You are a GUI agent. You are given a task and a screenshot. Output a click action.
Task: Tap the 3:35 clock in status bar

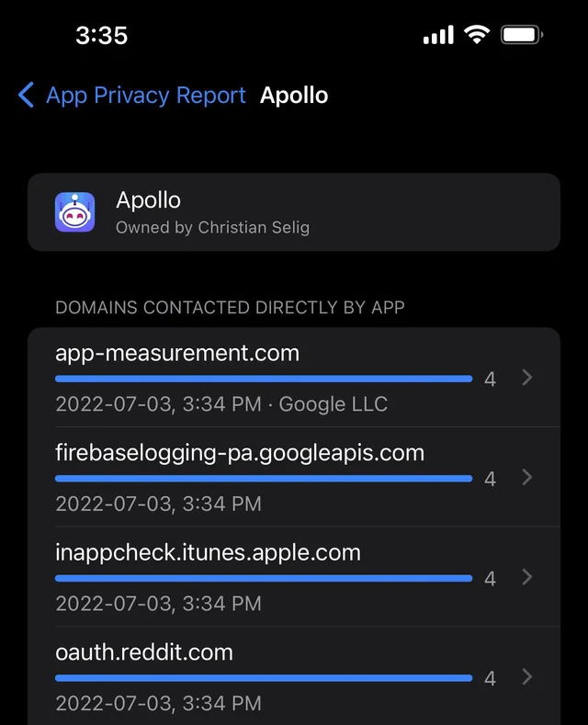click(x=101, y=36)
